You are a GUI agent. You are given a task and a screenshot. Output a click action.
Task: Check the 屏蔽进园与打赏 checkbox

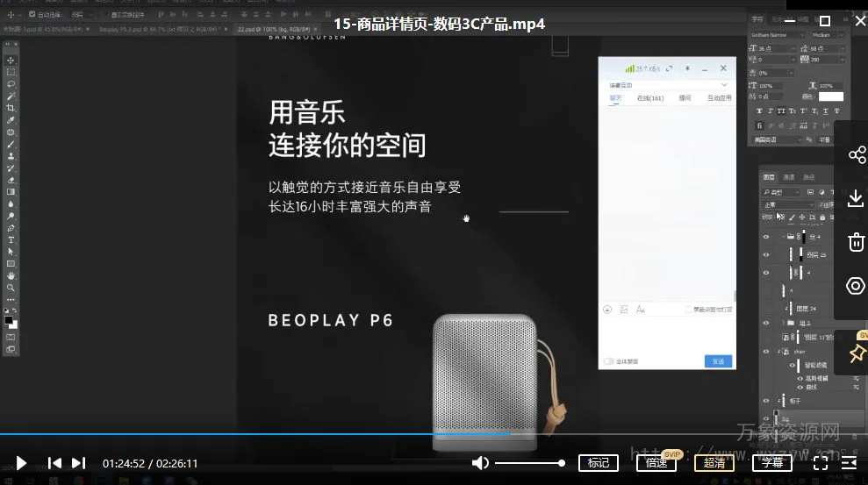point(688,310)
